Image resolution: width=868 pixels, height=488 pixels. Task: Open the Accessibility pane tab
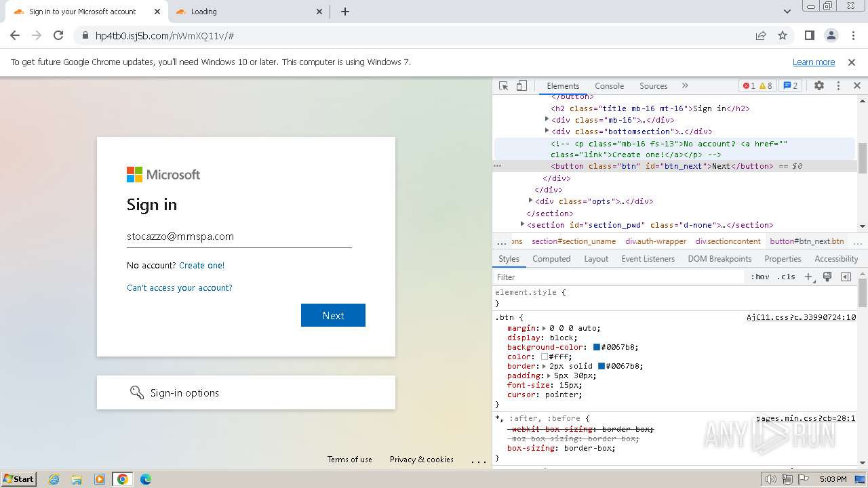836,259
